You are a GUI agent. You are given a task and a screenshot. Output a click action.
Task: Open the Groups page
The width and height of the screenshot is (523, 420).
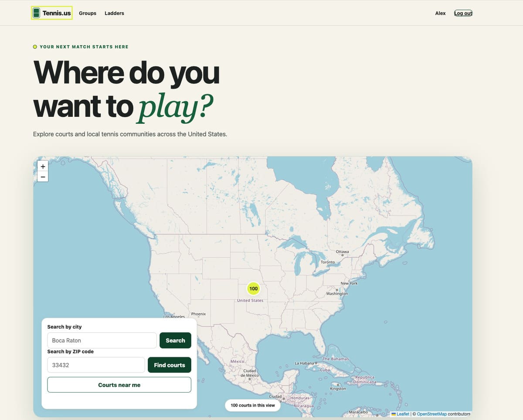88,13
